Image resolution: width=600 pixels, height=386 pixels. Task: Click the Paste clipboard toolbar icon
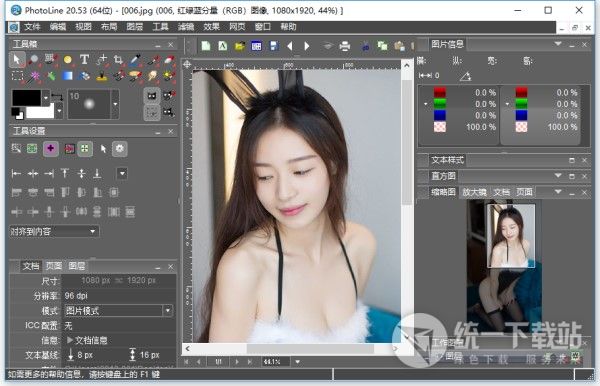[x=399, y=46]
